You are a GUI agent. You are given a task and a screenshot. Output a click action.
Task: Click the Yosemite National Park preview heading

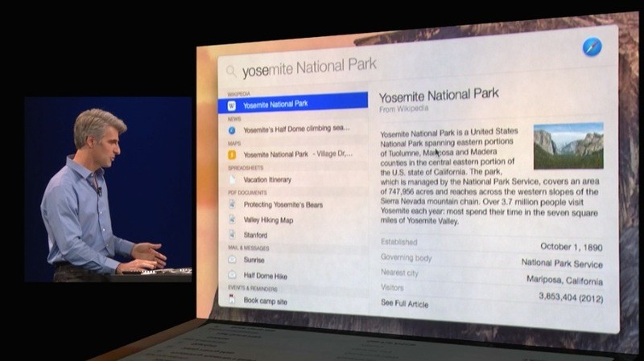pyautogui.click(x=439, y=96)
